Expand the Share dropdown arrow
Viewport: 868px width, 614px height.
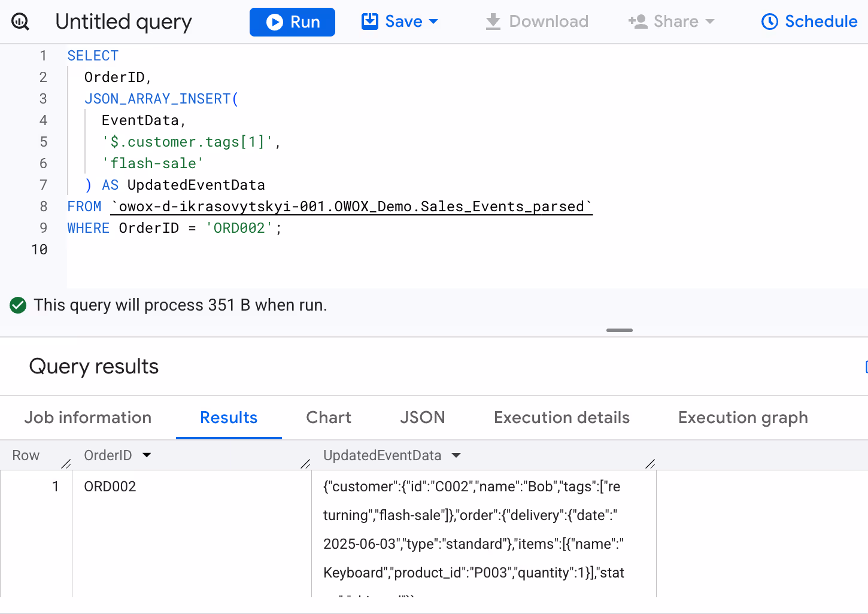(711, 22)
